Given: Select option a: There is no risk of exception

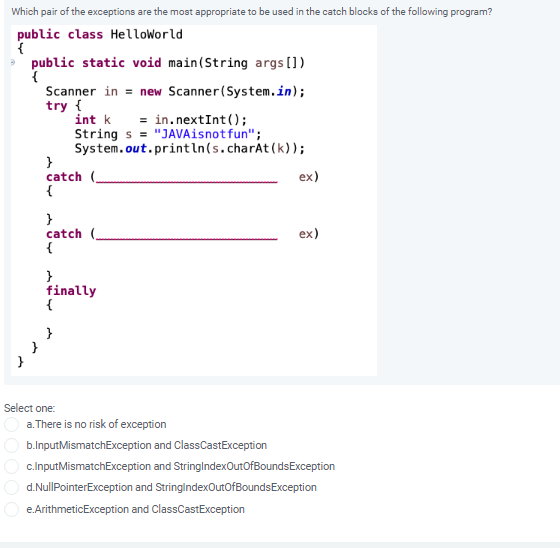Looking at the screenshot, I should pos(11,424).
